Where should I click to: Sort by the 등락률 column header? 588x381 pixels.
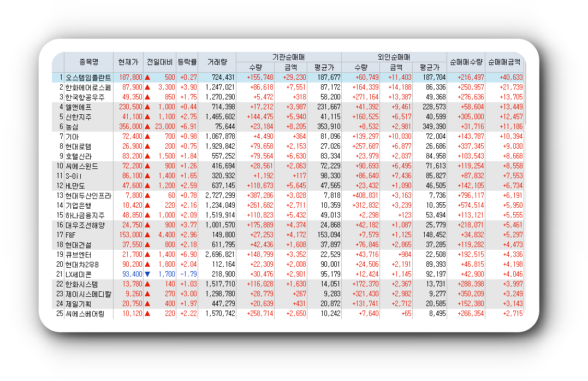(x=187, y=62)
